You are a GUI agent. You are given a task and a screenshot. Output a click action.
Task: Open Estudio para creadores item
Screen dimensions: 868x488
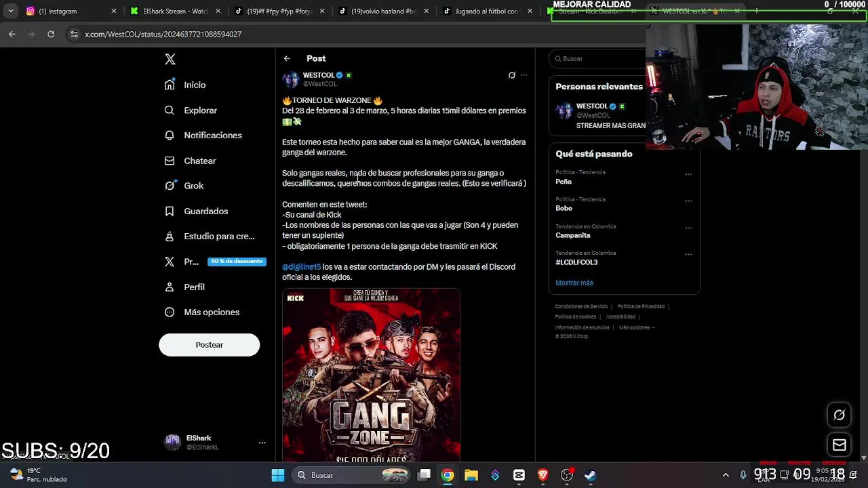click(210, 236)
